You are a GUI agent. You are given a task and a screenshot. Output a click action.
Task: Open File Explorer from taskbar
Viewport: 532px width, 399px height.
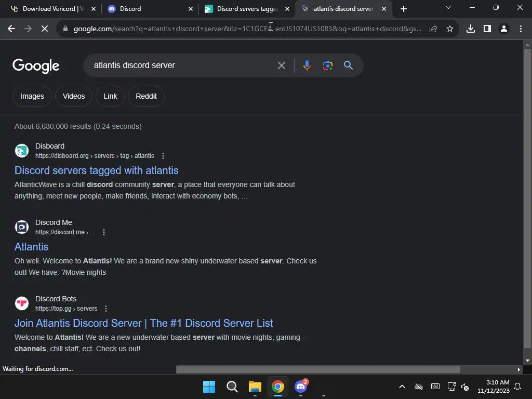click(x=255, y=387)
